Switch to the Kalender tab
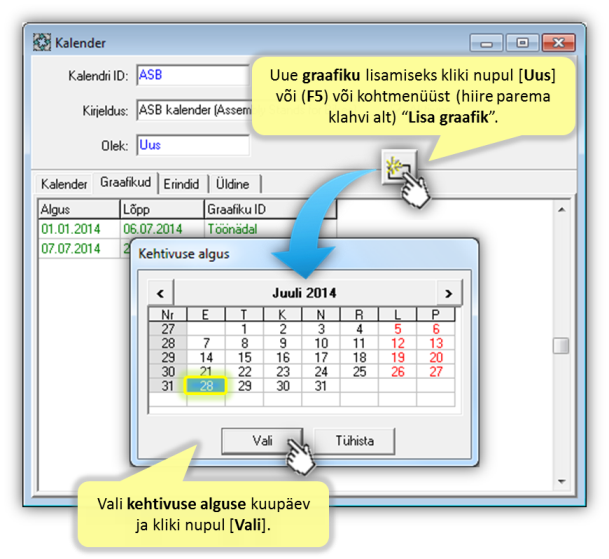 tap(64, 184)
